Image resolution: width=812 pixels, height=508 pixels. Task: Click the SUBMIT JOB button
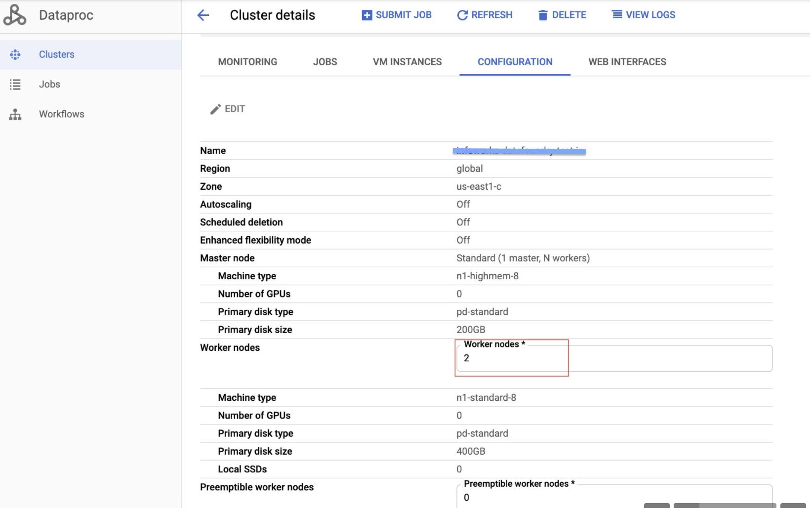point(397,15)
